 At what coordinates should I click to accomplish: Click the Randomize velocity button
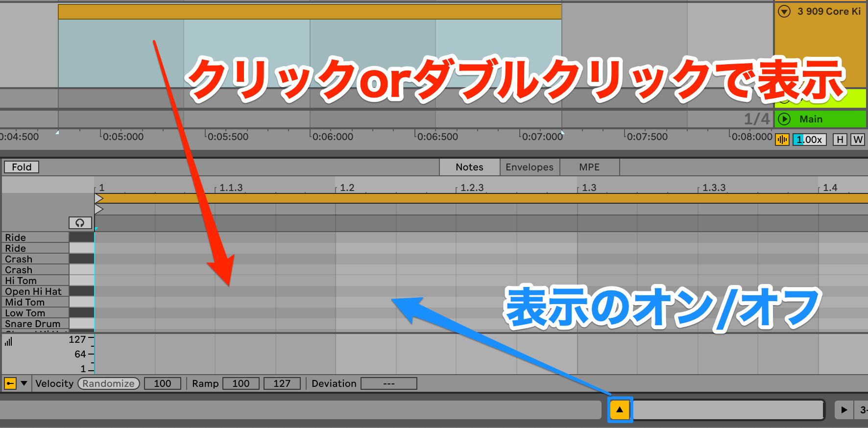click(109, 383)
